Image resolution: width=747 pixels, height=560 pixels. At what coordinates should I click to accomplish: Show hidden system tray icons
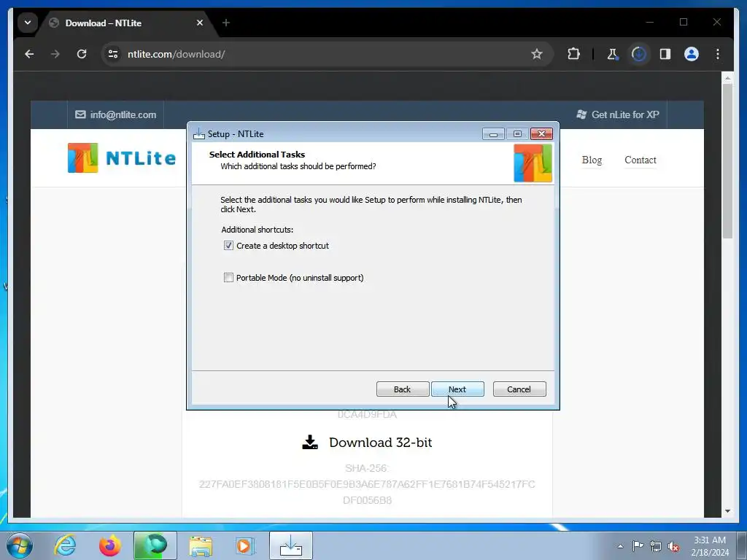click(620, 546)
